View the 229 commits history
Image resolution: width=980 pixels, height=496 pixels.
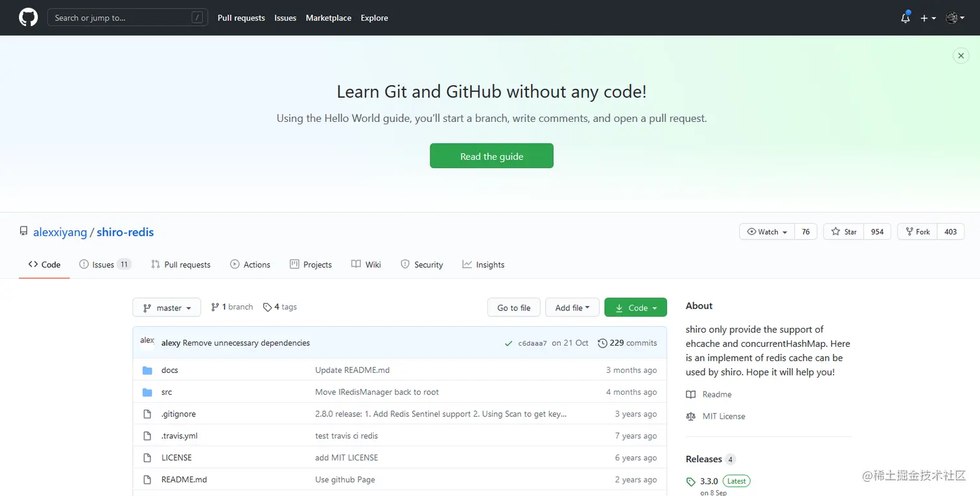[x=627, y=343]
